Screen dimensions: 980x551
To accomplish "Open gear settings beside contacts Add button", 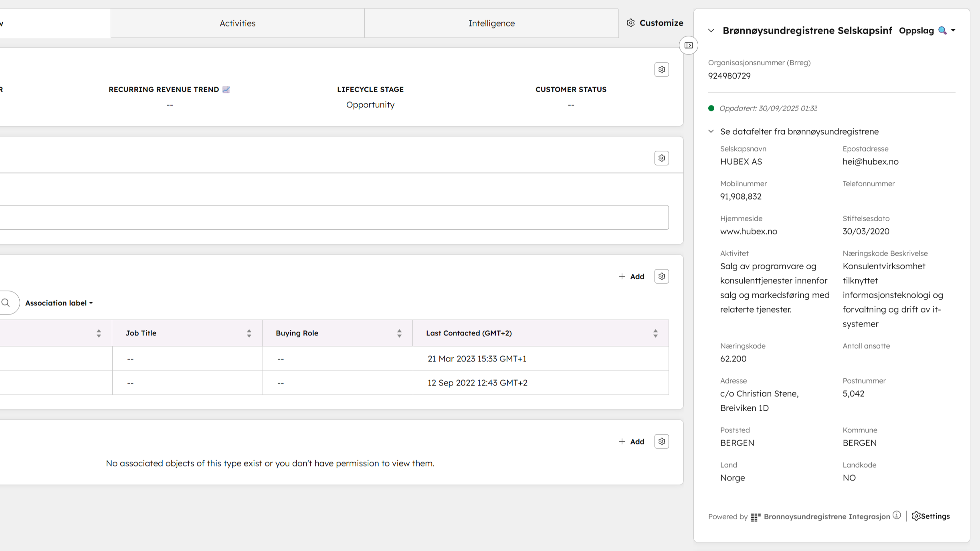I will [x=661, y=277].
